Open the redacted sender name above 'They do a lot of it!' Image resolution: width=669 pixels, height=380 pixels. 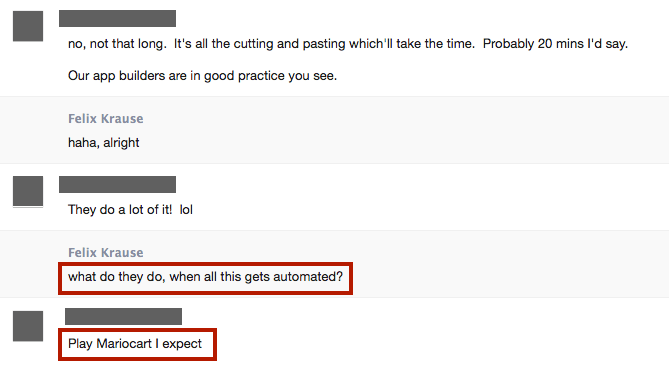[x=117, y=184]
